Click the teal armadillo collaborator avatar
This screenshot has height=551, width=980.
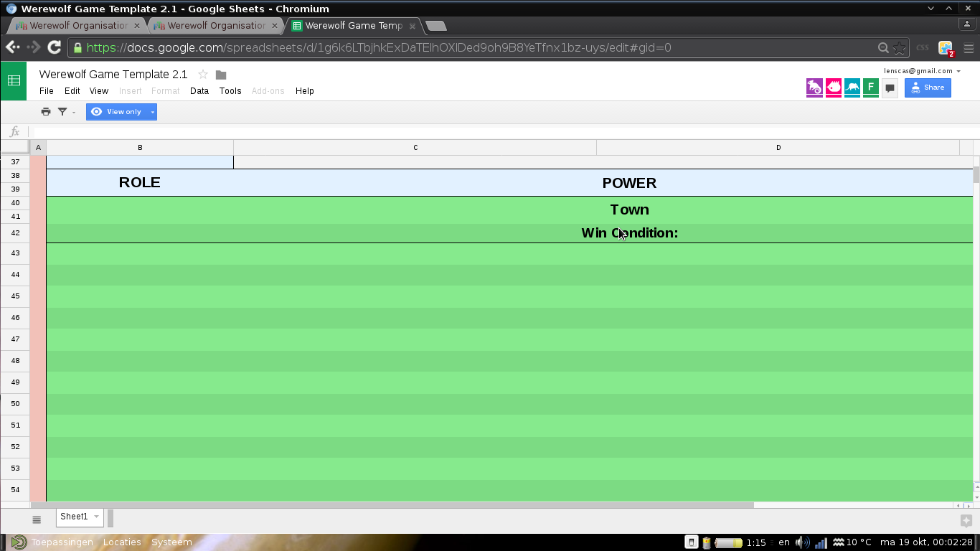(x=852, y=88)
